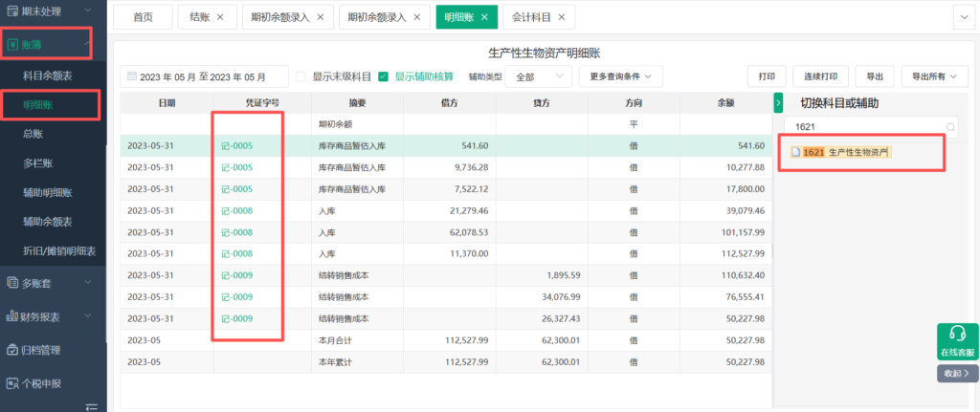Switch to the 首页 tab
Screen dimensions: 980x412
(143, 17)
